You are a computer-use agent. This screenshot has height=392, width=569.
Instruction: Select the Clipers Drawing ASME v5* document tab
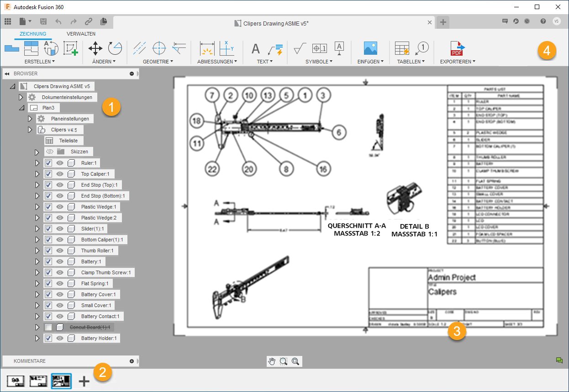[x=274, y=22]
